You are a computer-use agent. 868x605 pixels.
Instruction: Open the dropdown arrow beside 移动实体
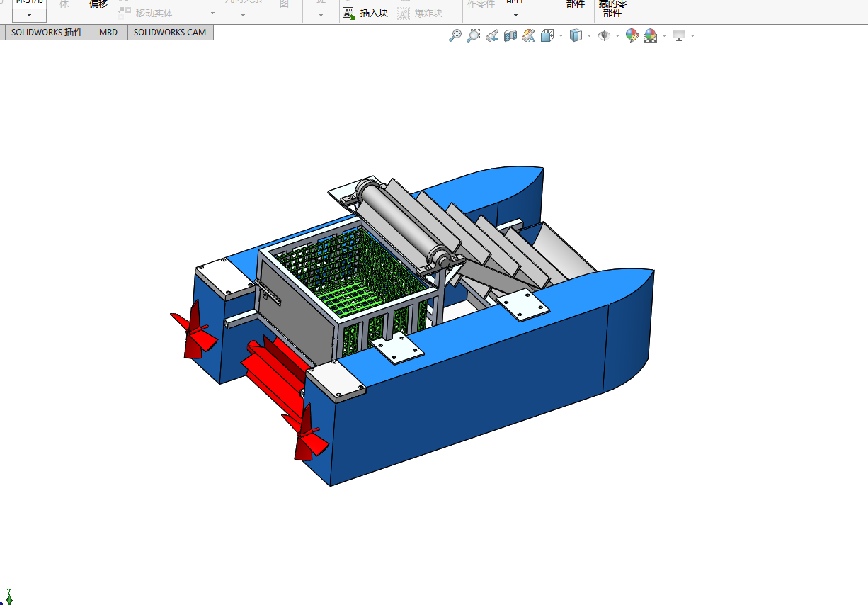click(212, 13)
